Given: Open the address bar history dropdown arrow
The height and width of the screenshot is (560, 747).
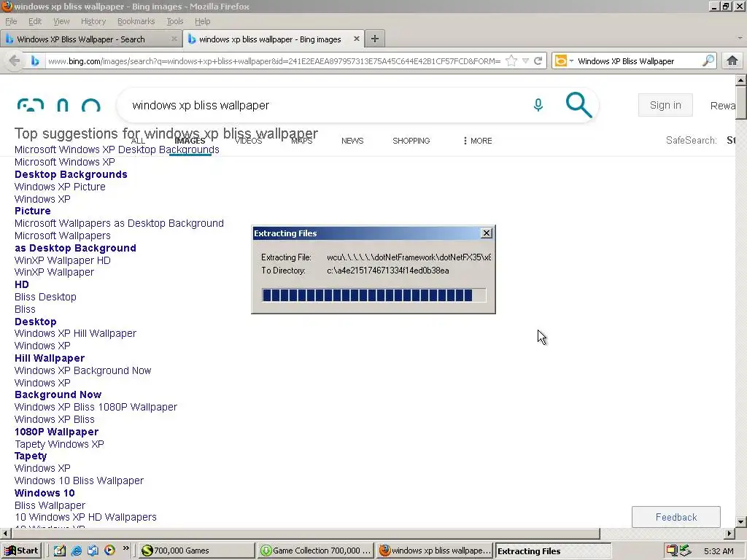Looking at the screenshot, I should click(x=525, y=61).
